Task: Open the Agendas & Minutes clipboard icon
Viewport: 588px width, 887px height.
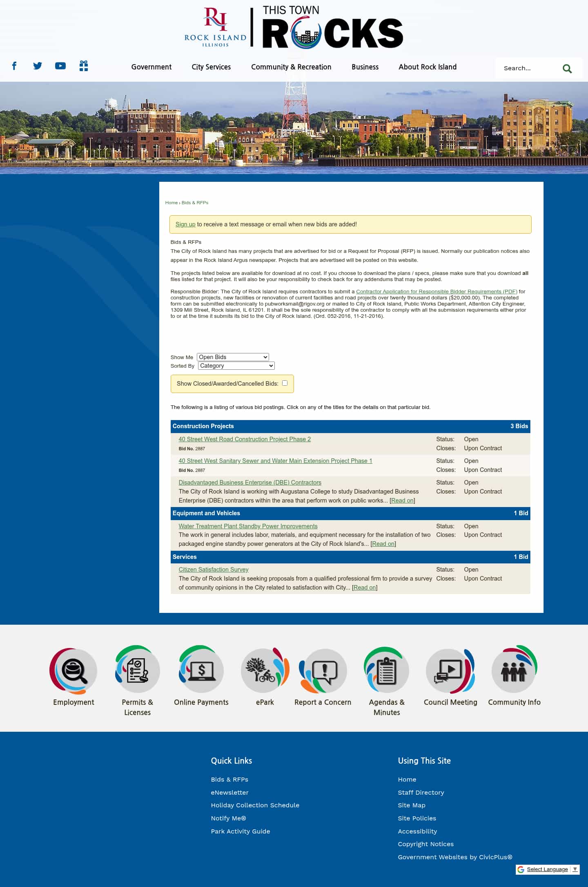Action: [x=387, y=670]
